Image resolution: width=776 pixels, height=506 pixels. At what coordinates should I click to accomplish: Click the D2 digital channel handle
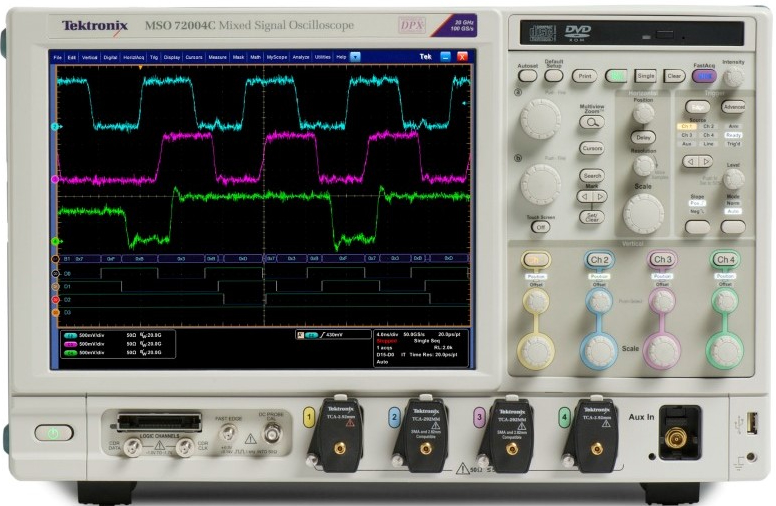[56, 299]
